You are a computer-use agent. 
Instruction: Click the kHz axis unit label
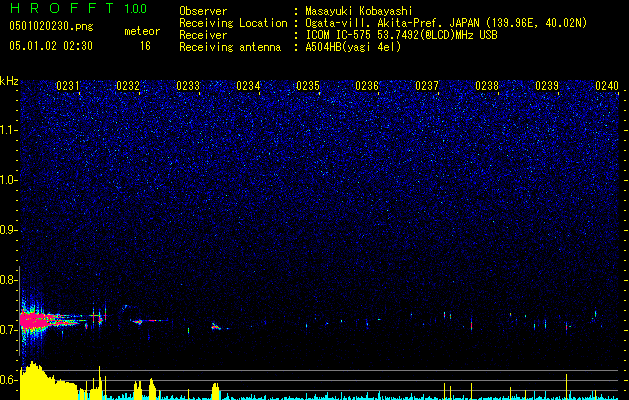point(9,81)
